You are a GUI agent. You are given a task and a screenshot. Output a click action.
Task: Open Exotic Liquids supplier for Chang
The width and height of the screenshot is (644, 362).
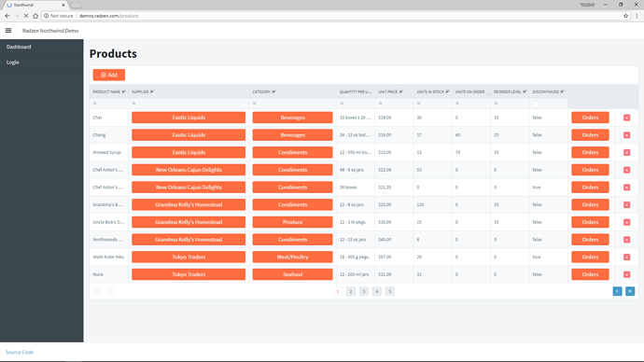click(189, 135)
